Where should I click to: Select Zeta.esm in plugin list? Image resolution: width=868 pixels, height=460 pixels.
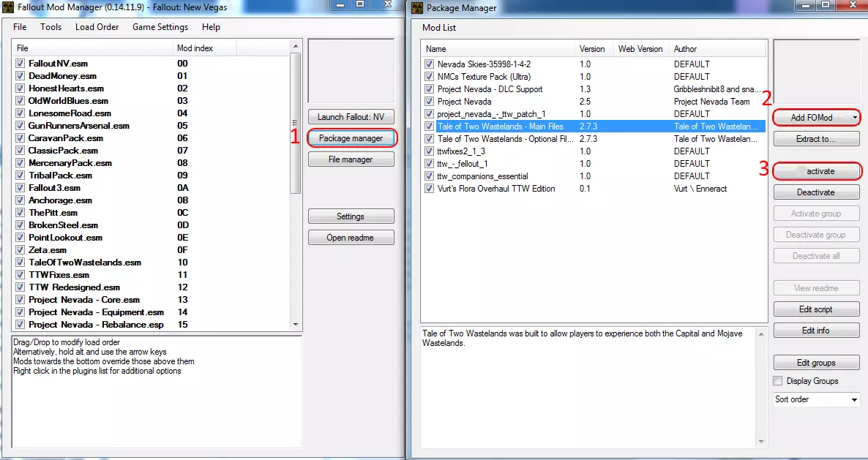coord(48,250)
